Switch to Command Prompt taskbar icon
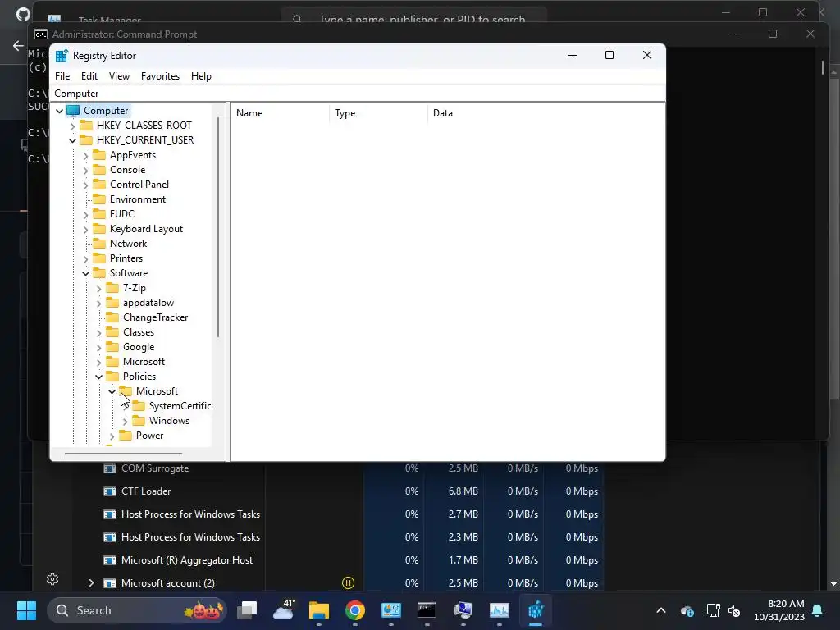This screenshot has height=630, width=840. tap(427, 610)
